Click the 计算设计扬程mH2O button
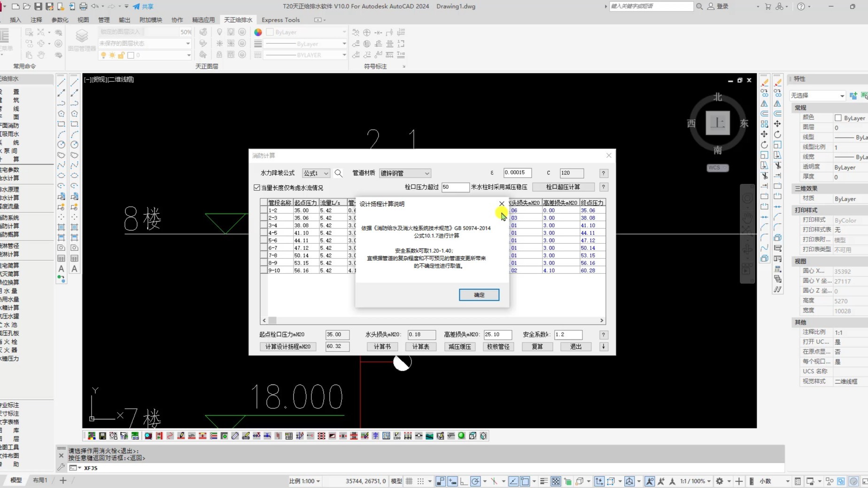The width and height of the screenshot is (868, 488). (288, 347)
